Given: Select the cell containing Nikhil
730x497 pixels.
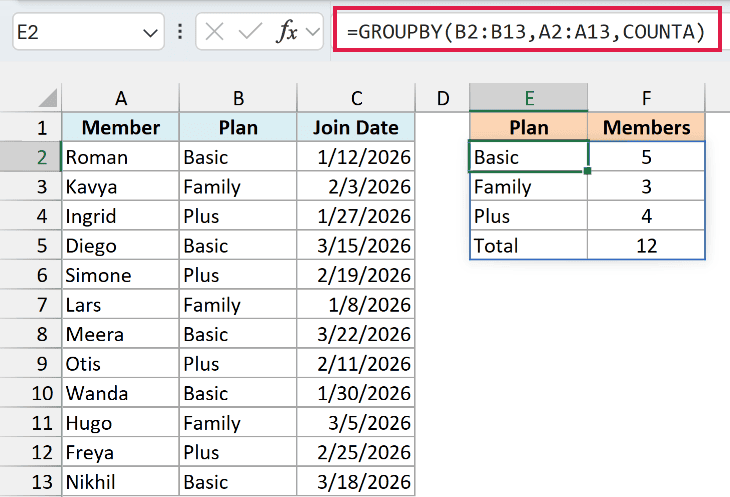Looking at the screenshot, I should [121, 482].
